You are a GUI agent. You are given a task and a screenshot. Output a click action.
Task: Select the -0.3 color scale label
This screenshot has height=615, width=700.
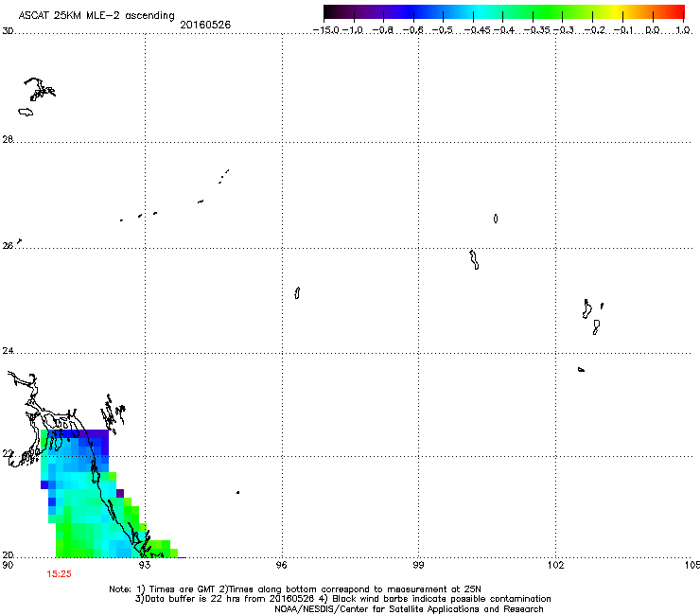point(564,30)
